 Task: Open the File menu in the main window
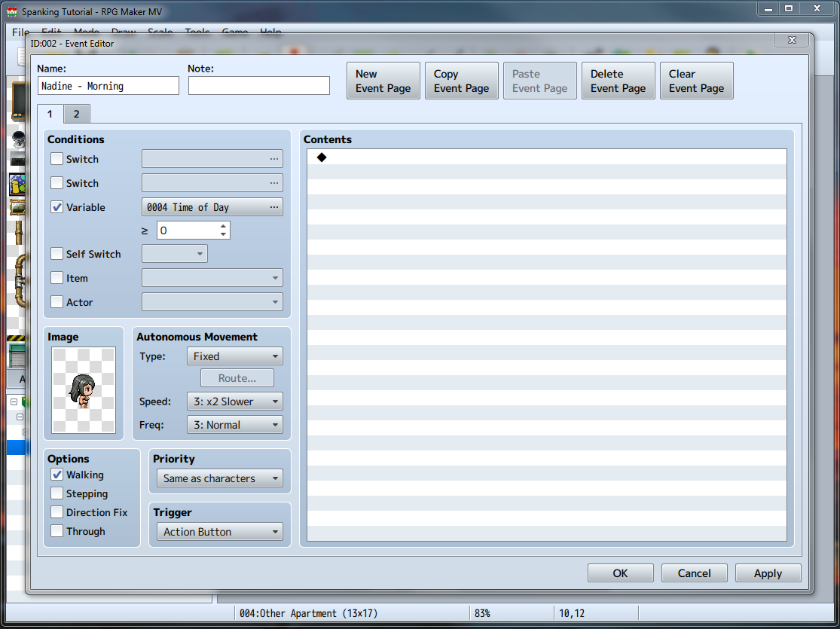pyautogui.click(x=20, y=32)
